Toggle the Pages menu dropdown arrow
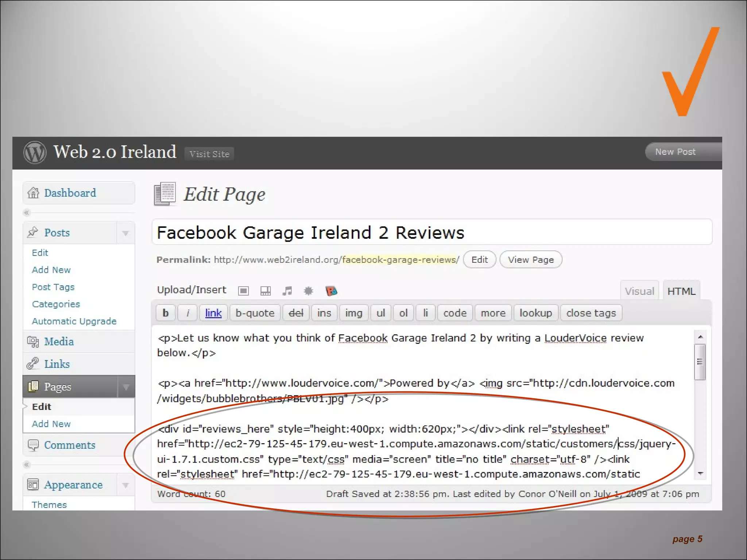Viewport: 747px width, 560px height. (x=126, y=387)
